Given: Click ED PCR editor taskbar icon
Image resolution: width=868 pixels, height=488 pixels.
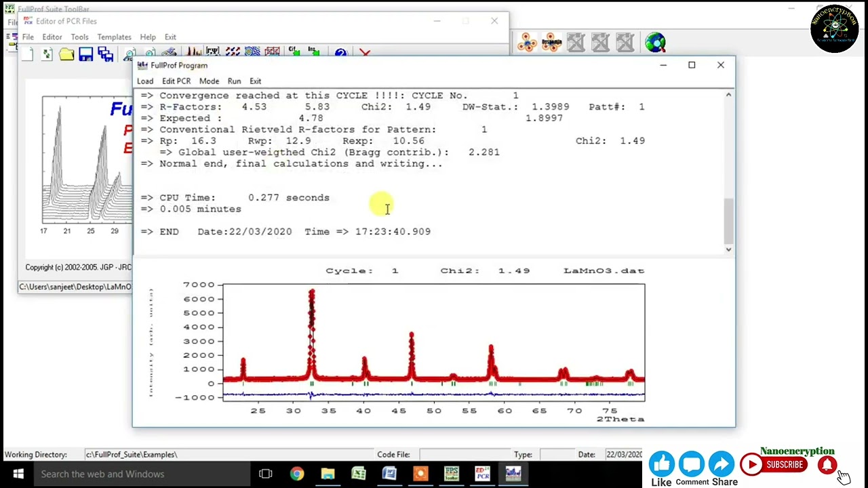Looking at the screenshot, I should 482,474.
